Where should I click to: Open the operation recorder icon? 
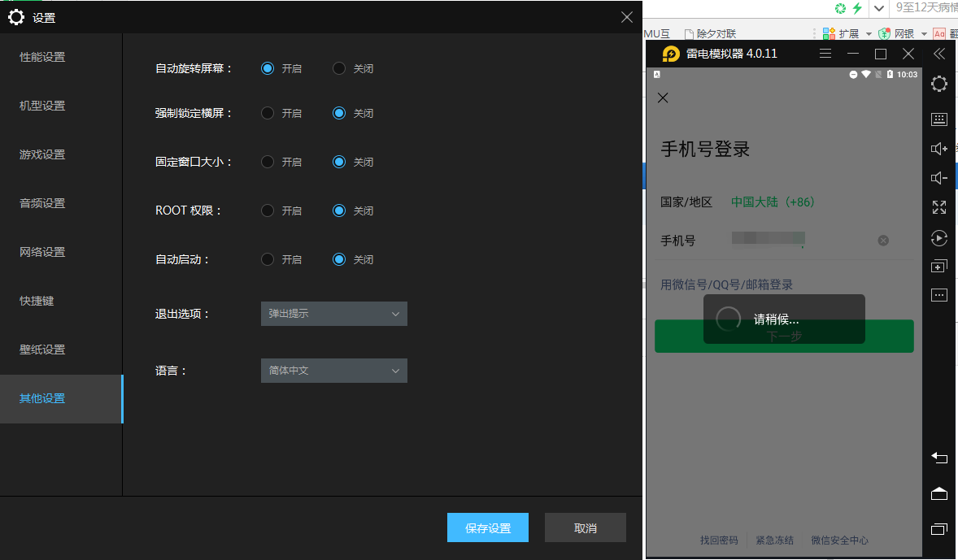pos(939,238)
